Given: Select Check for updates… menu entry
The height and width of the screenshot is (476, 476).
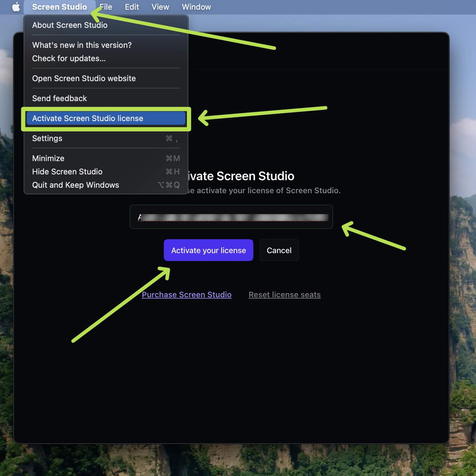Looking at the screenshot, I should pyautogui.click(x=69, y=58).
